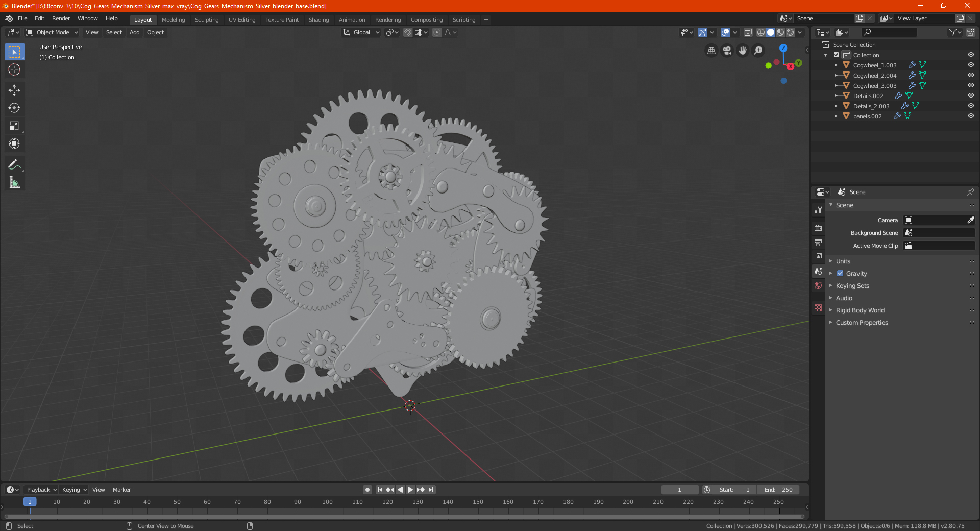980x531 pixels.
Task: Open the Render menu
Action: [x=61, y=18]
